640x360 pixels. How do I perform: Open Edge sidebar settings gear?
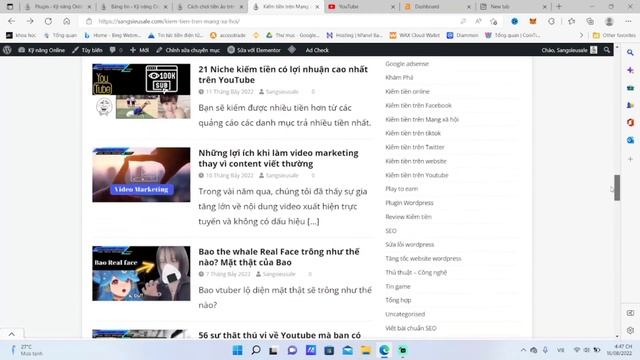coord(630,330)
